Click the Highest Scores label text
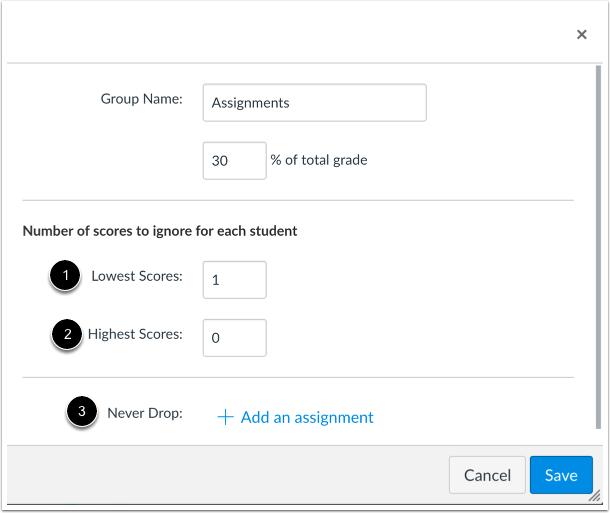This screenshot has height=513, width=610. tap(135, 334)
